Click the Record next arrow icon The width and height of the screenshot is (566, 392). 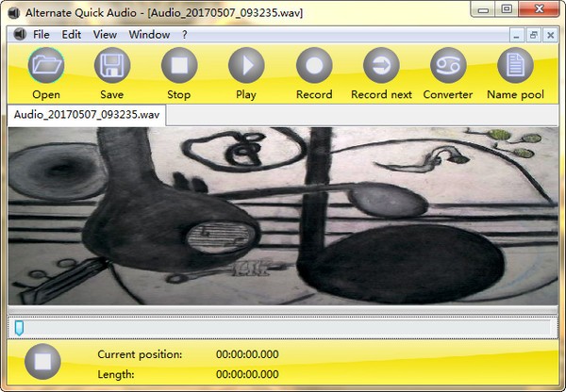click(381, 66)
